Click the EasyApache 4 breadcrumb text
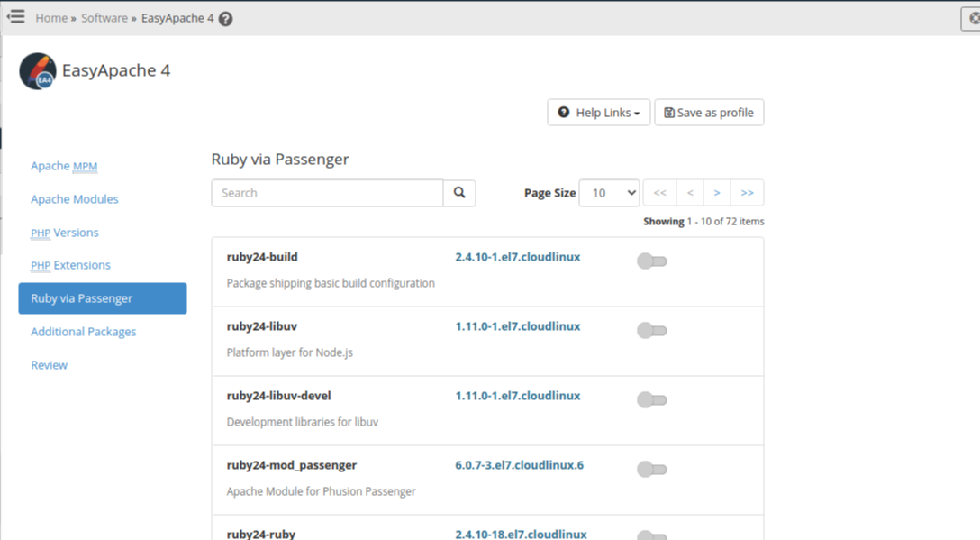 point(177,18)
